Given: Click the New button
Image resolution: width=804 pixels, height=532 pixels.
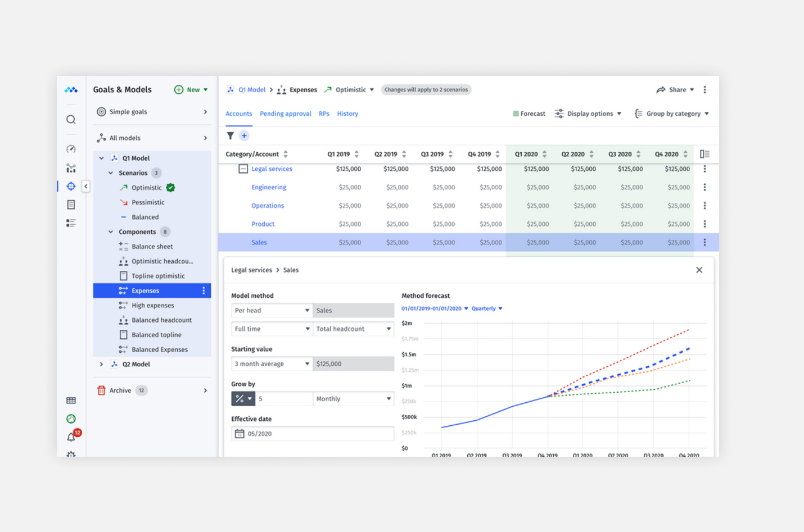Looking at the screenshot, I should [191, 90].
